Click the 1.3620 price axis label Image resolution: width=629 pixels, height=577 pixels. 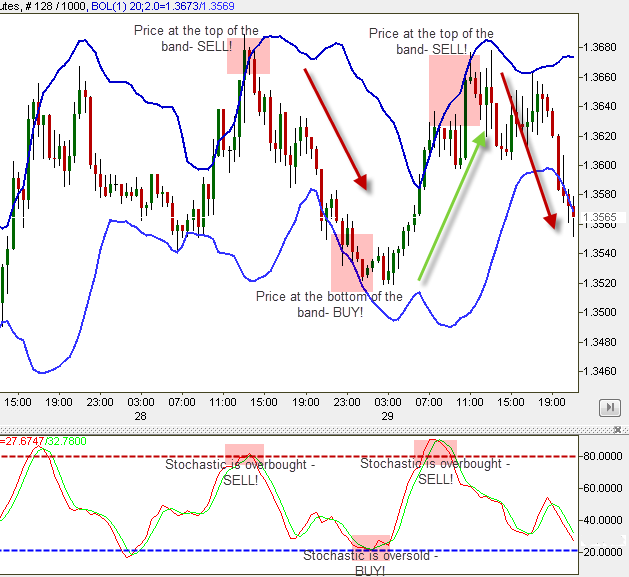599,136
